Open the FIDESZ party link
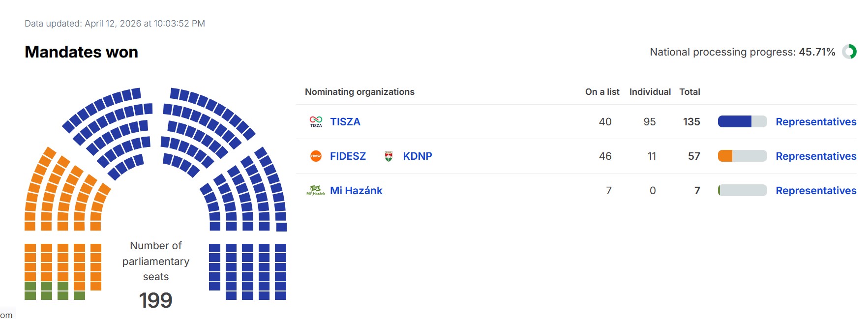 click(348, 156)
